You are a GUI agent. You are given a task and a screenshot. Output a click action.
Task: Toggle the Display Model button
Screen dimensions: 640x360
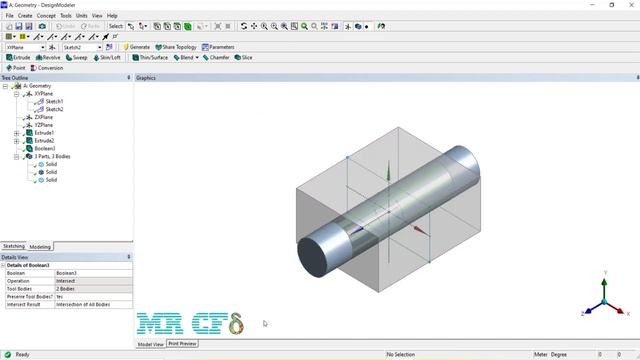(358, 26)
